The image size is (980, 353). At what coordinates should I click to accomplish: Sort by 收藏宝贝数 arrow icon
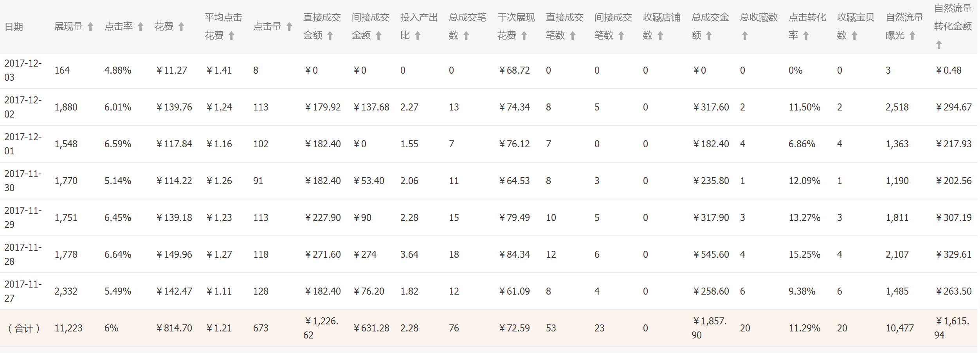click(854, 36)
